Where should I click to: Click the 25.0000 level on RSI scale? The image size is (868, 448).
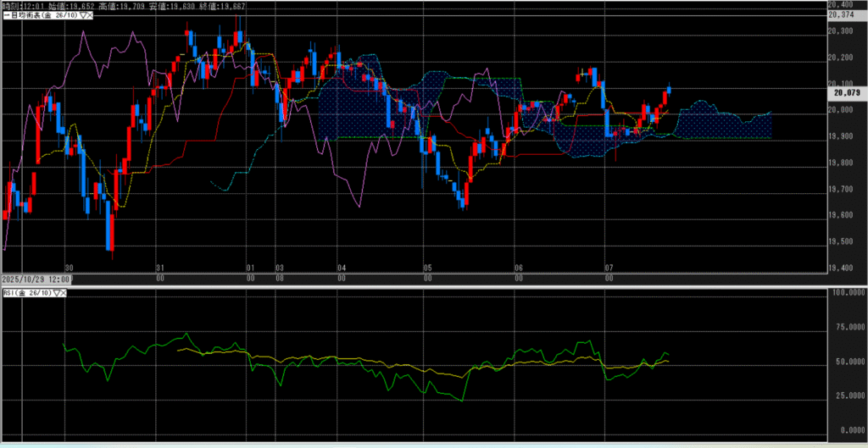click(x=846, y=395)
